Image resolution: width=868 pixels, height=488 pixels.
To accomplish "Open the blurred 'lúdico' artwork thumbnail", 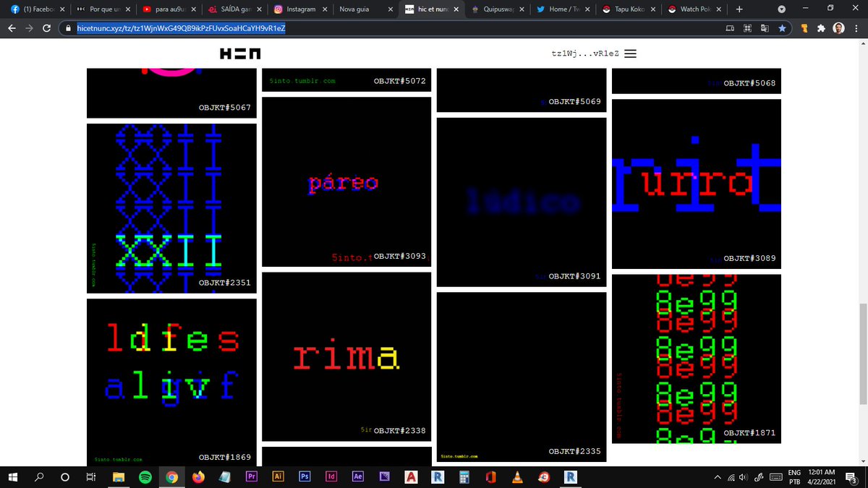I will [x=522, y=202].
